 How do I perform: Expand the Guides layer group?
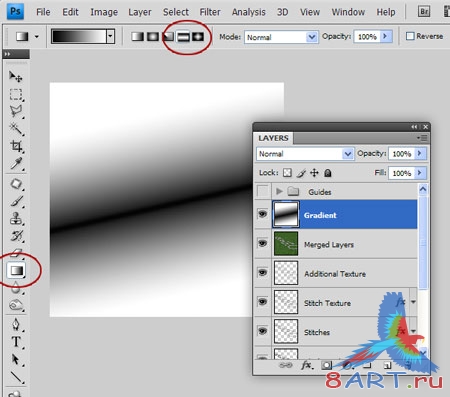(279, 191)
